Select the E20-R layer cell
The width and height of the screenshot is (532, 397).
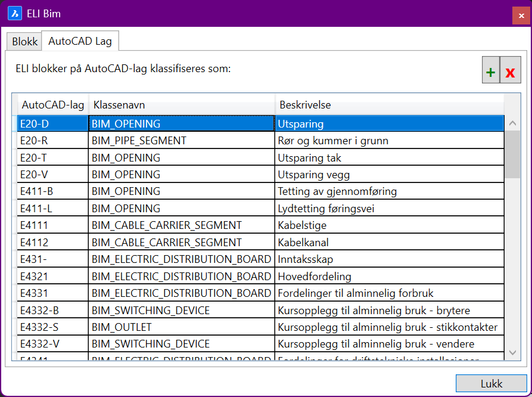[52, 141]
